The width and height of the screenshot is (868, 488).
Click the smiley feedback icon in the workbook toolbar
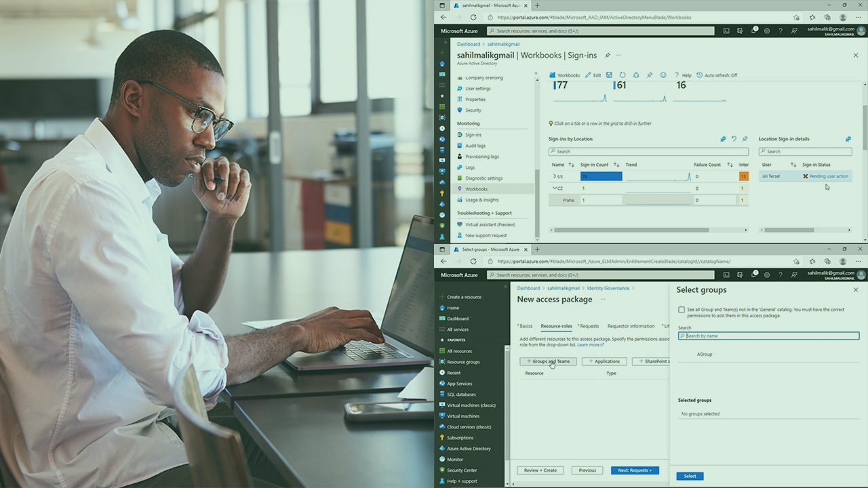[x=663, y=75]
